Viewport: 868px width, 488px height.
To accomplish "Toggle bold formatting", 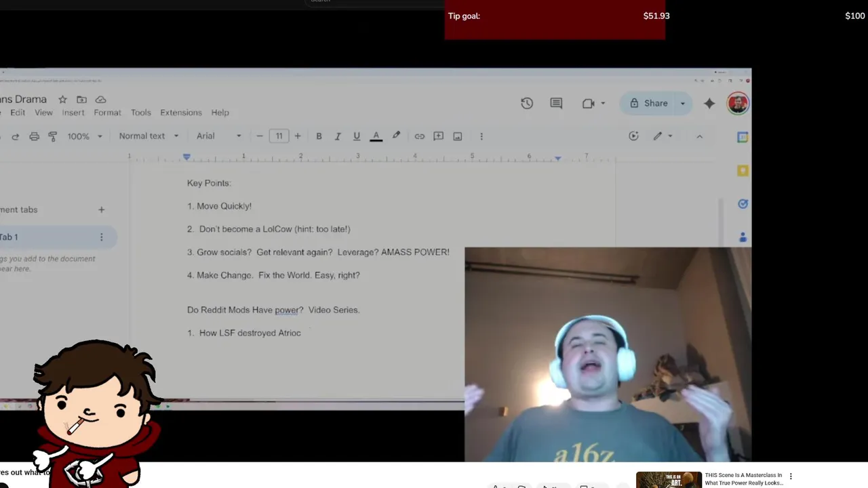I will tap(319, 136).
